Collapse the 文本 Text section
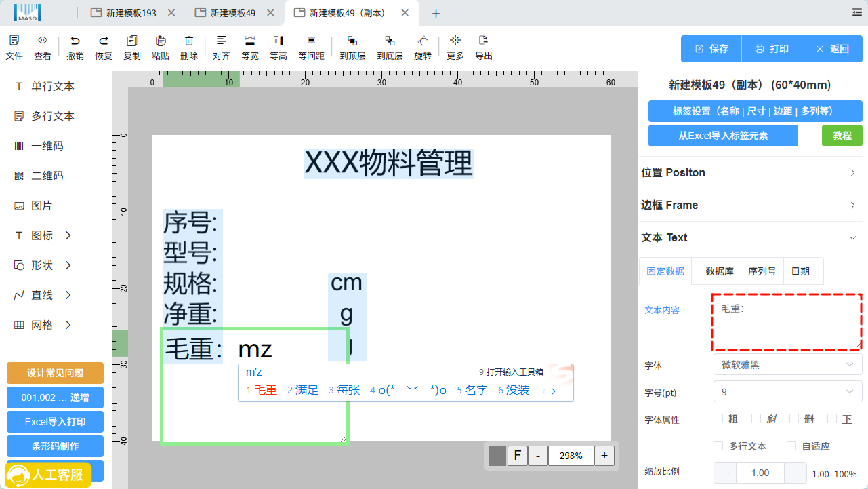 751,237
